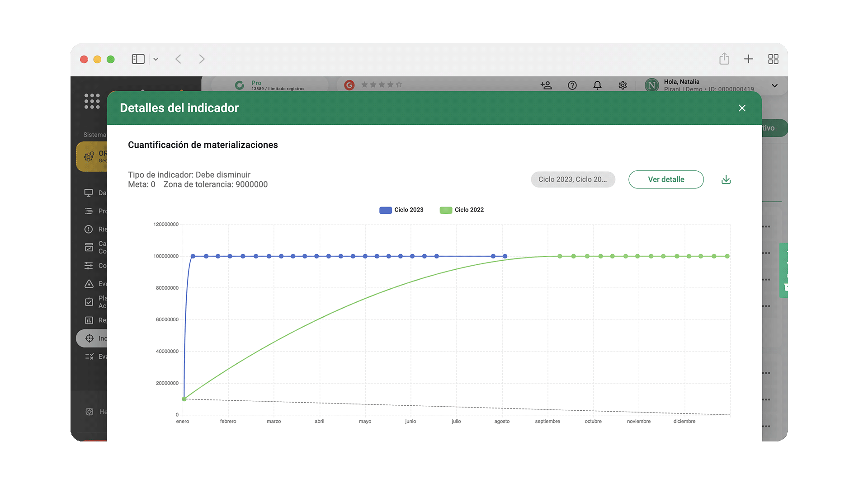Toggle the browser sidebar panel
The width and height of the screenshot is (868, 488).
point(138,59)
